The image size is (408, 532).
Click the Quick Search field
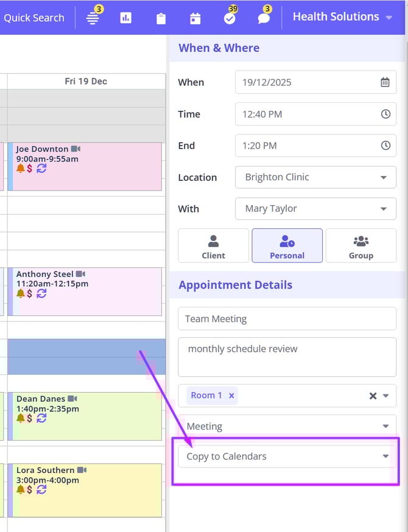click(x=34, y=18)
